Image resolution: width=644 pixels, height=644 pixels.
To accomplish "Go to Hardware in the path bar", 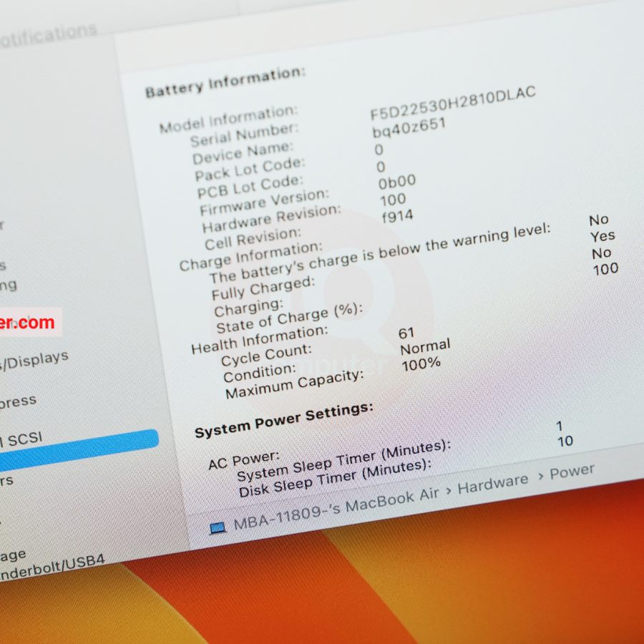I will coord(493,484).
